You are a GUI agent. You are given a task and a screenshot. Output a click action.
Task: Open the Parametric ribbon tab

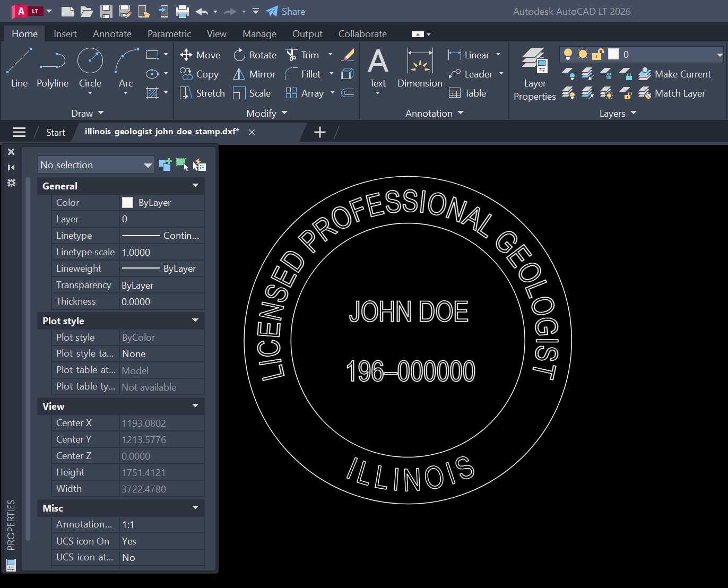tap(169, 34)
